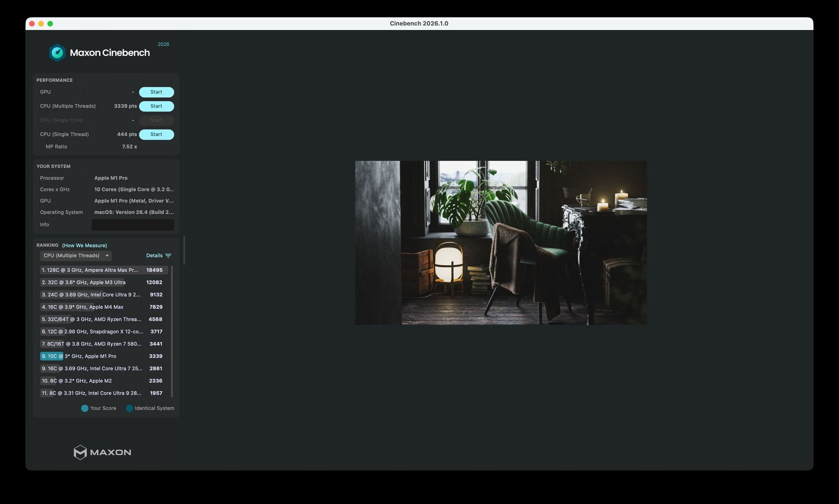Click the 12082 ranking score
Screen dimensions: 839x504
(154, 283)
